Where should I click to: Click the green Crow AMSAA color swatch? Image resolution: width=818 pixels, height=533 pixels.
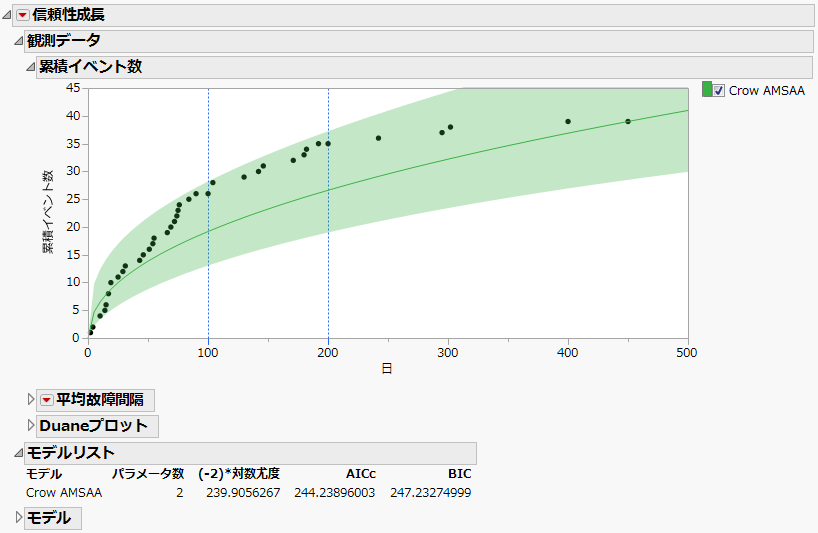point(707,89)
